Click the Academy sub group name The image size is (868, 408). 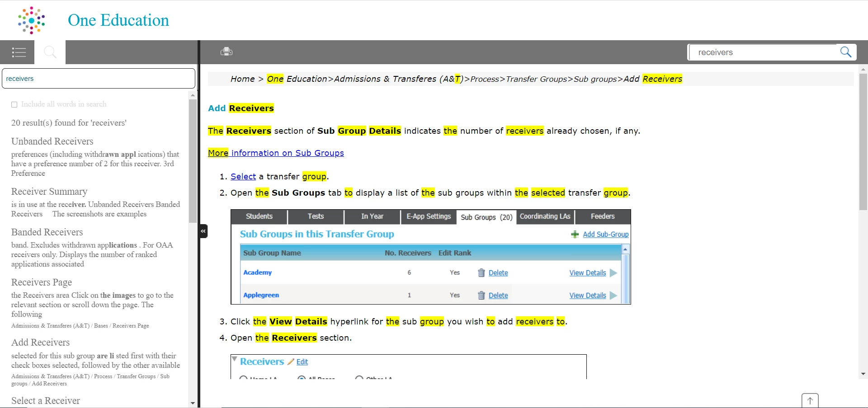(x=258, y=272)
